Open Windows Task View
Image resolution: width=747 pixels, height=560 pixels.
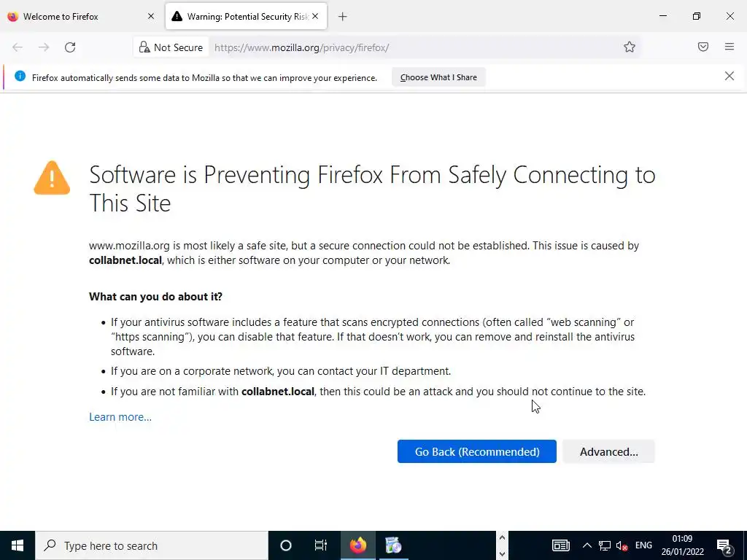tap(320, 545)
